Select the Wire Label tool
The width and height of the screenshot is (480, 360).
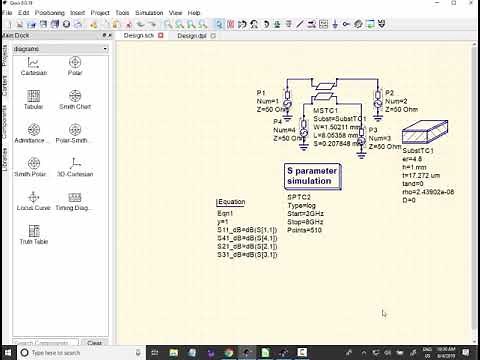point(312,24)
